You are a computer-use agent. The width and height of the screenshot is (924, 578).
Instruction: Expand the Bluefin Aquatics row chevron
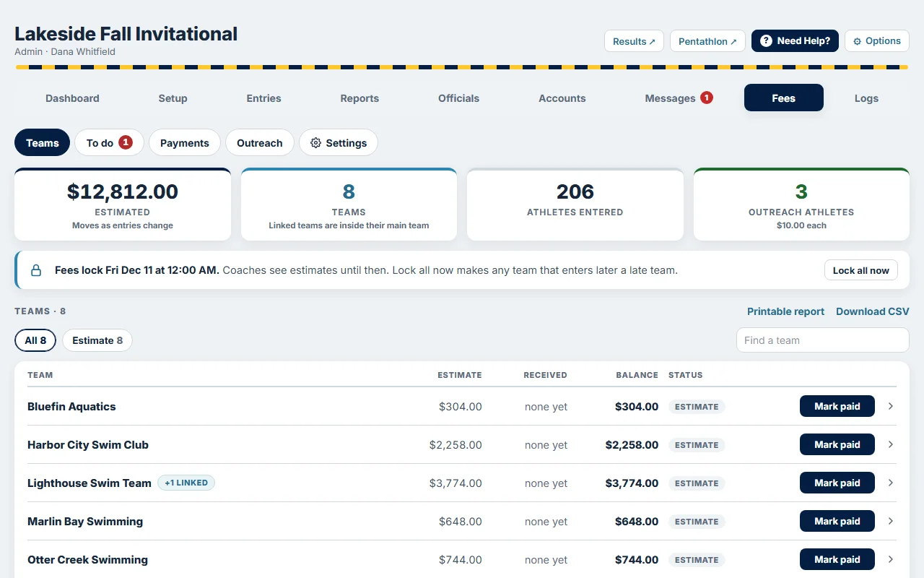pos(891,406)
